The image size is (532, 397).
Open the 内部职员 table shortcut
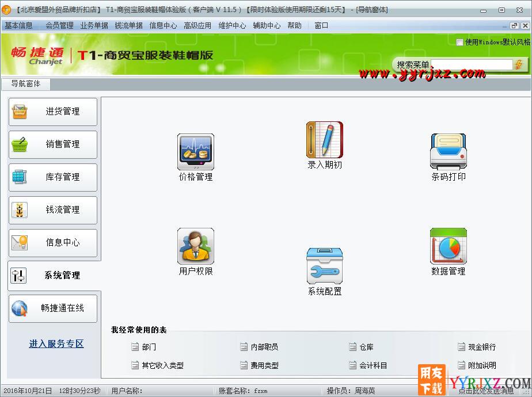click(x=259, y=347)
